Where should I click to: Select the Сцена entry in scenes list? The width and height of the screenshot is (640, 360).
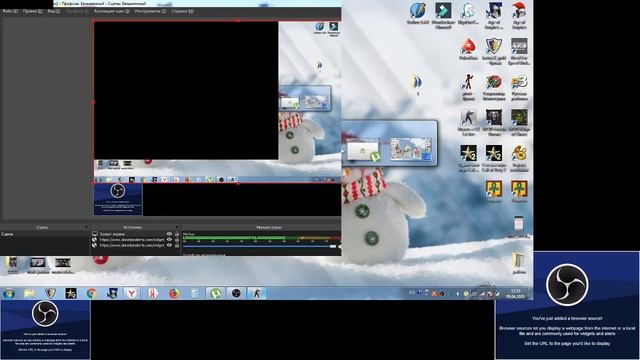point(44,234)
